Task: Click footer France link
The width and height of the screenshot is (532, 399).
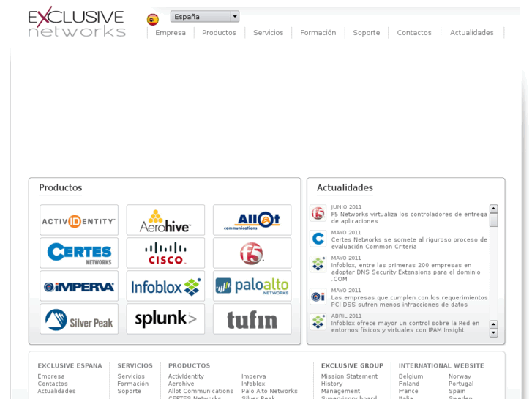Action: [x=408, y=391]
